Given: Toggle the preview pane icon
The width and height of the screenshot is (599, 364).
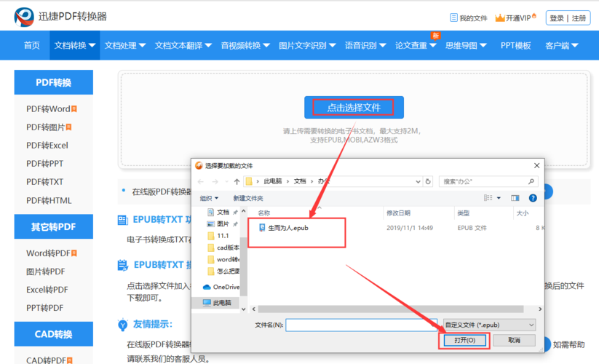Looking at the screenshot, I should pos(515,197).
